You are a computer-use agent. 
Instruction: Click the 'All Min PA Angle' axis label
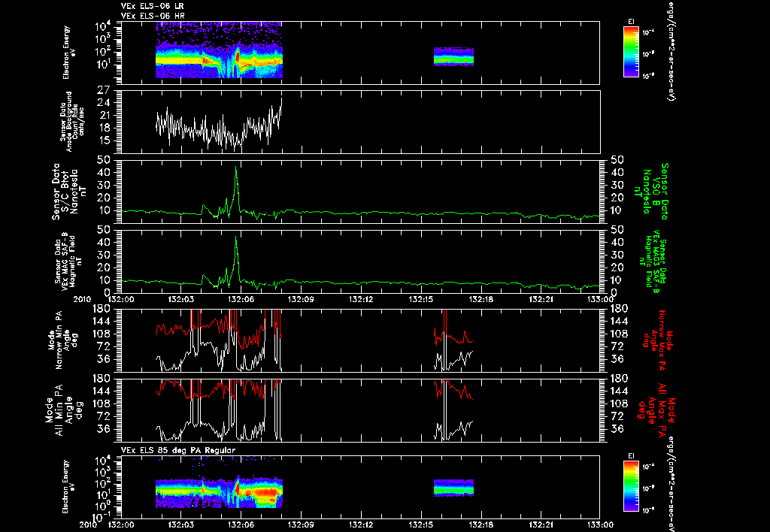64,410
